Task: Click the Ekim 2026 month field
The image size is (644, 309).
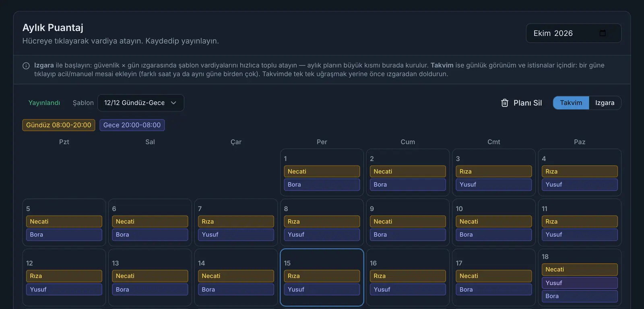Action: (x=573, y=33)
